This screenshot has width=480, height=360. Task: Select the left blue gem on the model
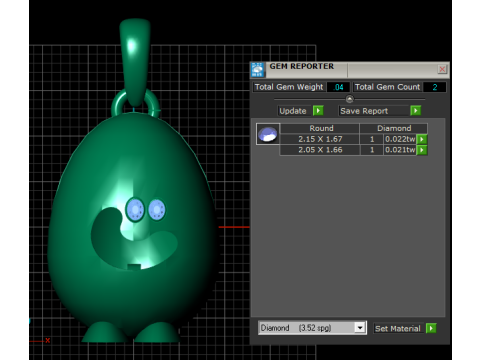[x=135, y=210]
